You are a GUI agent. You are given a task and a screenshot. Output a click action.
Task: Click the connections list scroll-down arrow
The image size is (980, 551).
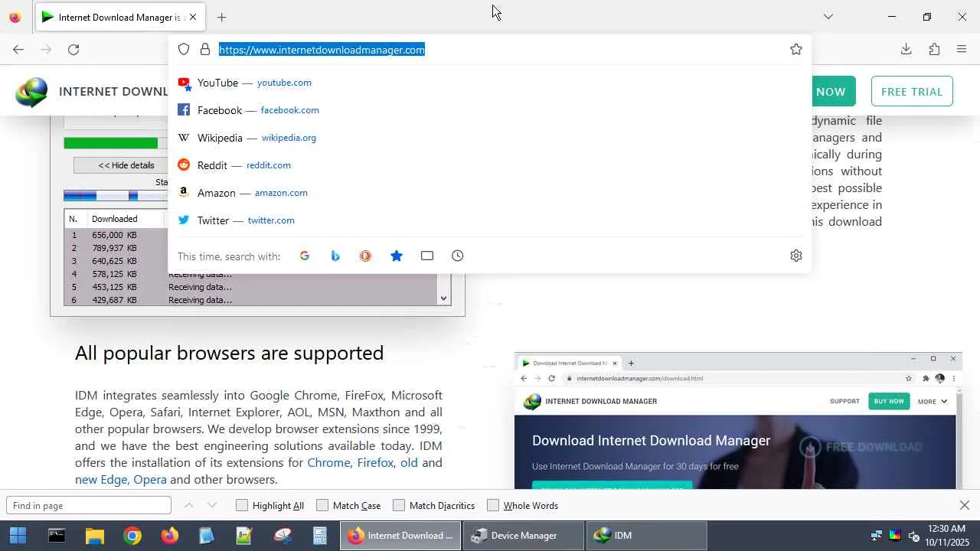pyautogui.click(x=443, y=298)
